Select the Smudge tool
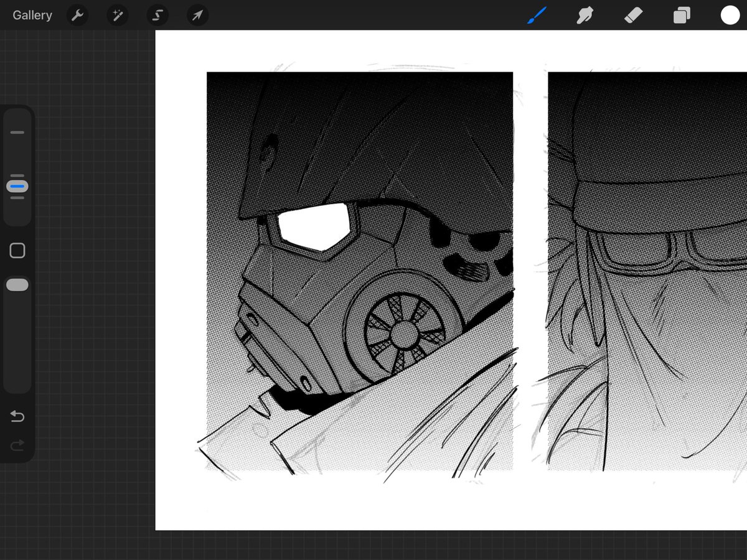This screenshot has width=747, height=560. 585,15
